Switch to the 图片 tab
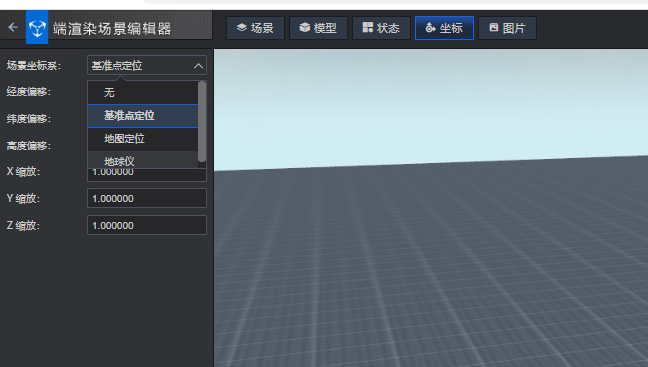Viewport: 648px width, 367px height. (x=507, y=28)
